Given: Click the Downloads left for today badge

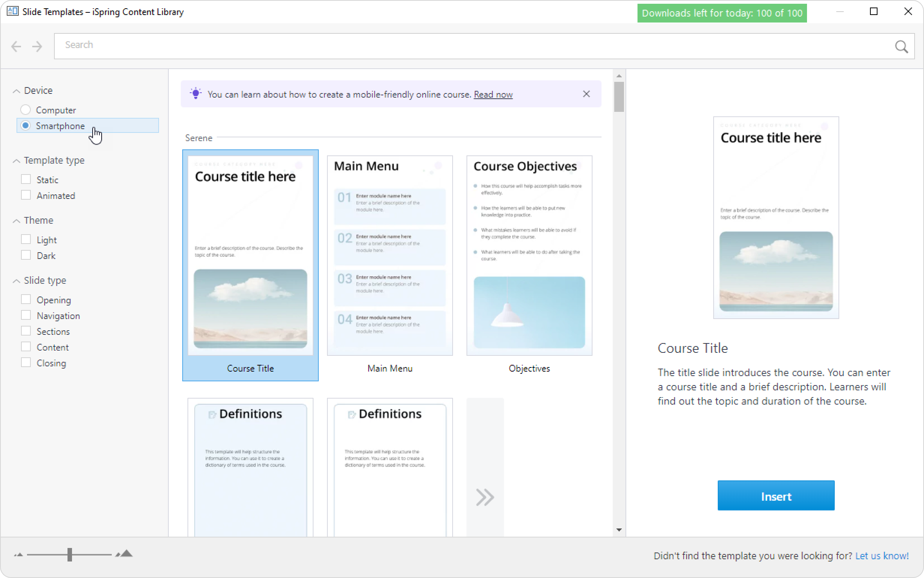Looking at the screenshot, I should tap(722, 13).
